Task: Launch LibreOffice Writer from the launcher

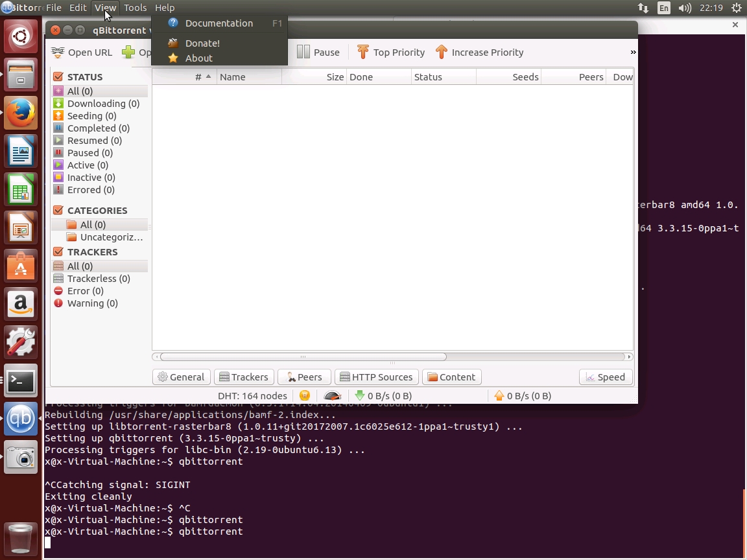Action: [x=21, y=151]
